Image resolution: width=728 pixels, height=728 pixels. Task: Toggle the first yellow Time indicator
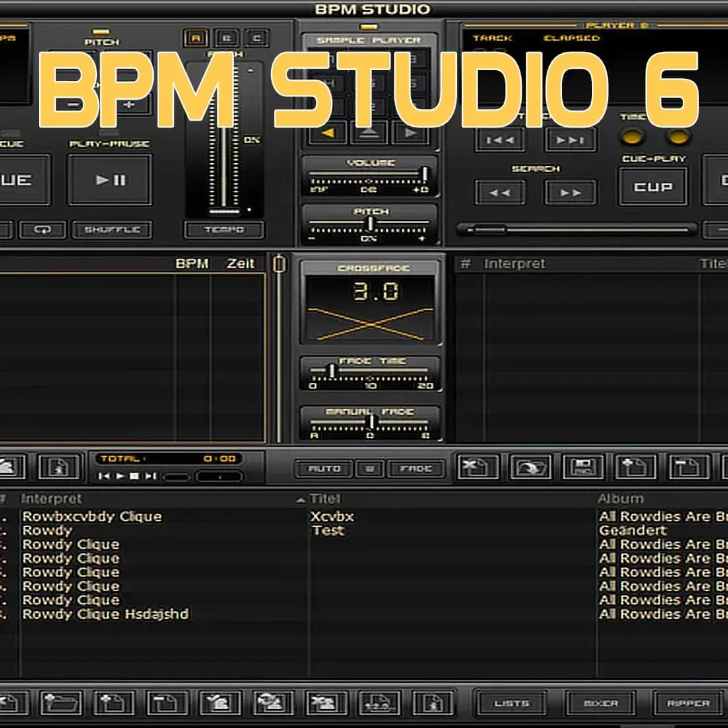coord(632,138)
